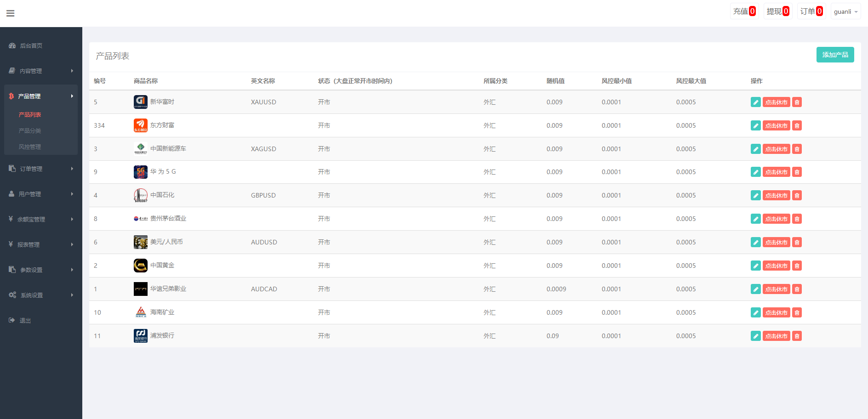Click pencil icon for 中国黄金
The image size is (868, 419).
tap(755, 266)
